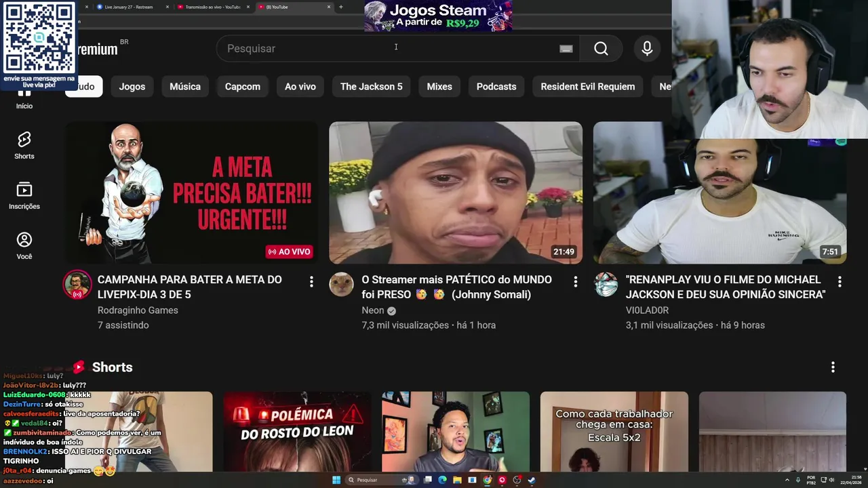This screenshot has height=488, width=868.
Task: Open Shorts in the left sidebar
Action: (24, 145)
